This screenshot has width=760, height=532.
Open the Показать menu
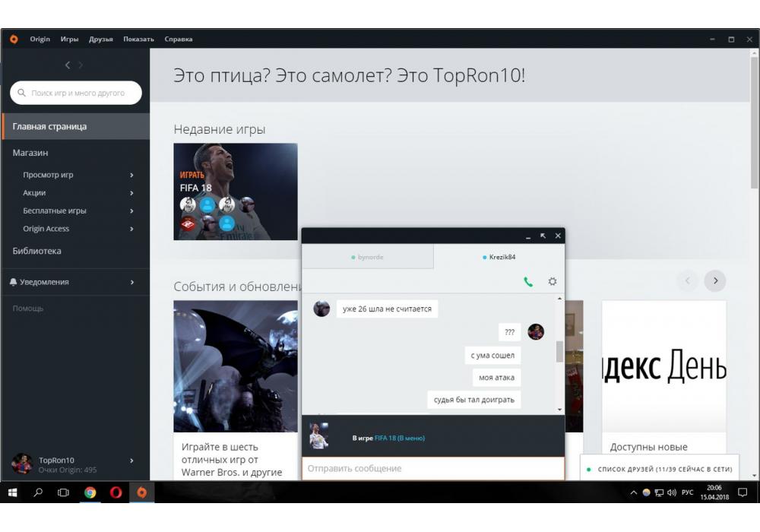coord(138,40)
